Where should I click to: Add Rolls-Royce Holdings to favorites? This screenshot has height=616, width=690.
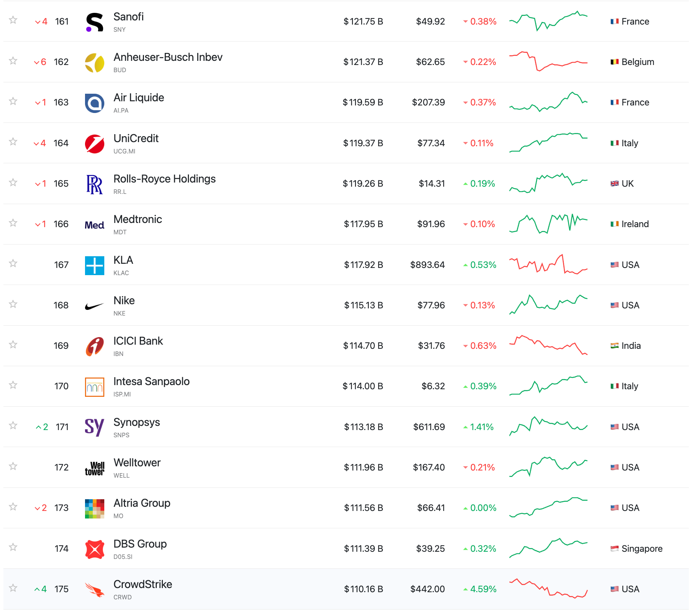click(x=13, y=182)
